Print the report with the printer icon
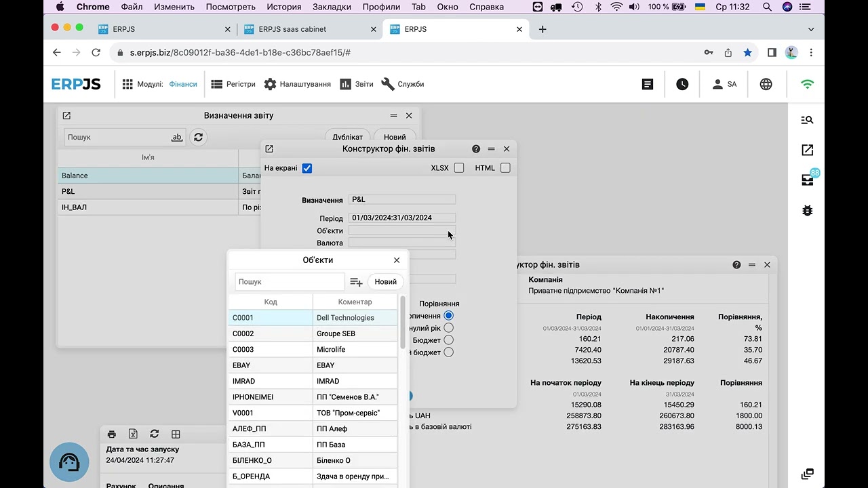 [112, 434]
